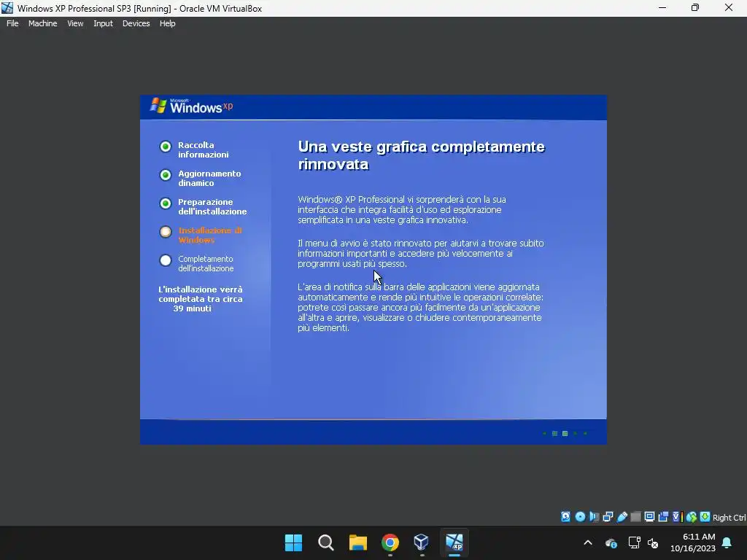Click the heading 'Una veste grafica completamente rinnovata'

[421, 155]
